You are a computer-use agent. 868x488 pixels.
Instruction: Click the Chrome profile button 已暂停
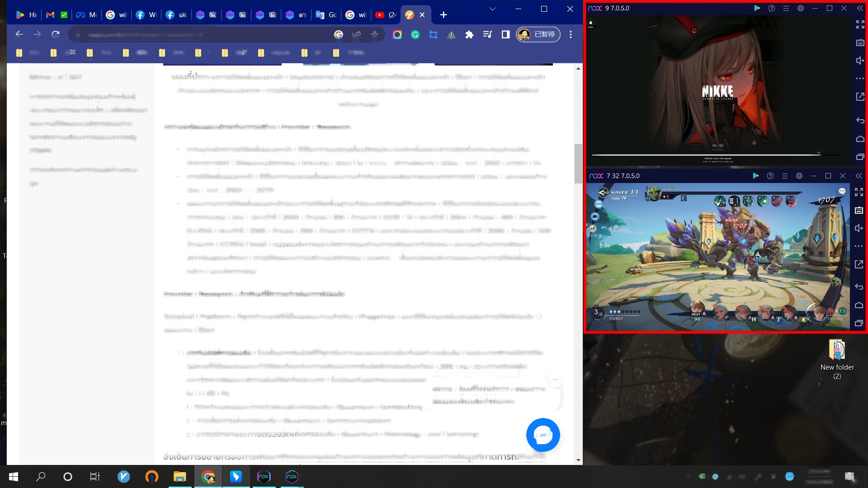tap(538, 34)
